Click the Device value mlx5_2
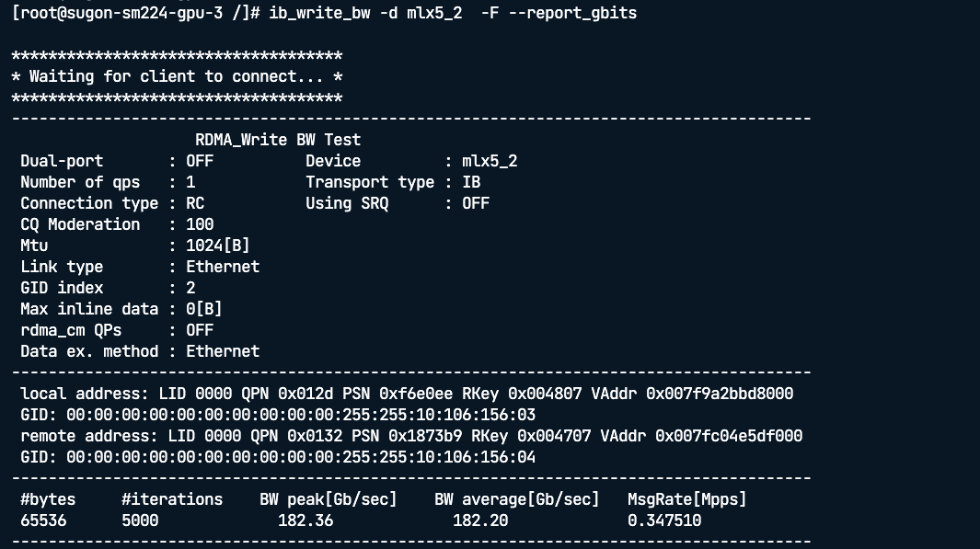 [x=490, y=161]
